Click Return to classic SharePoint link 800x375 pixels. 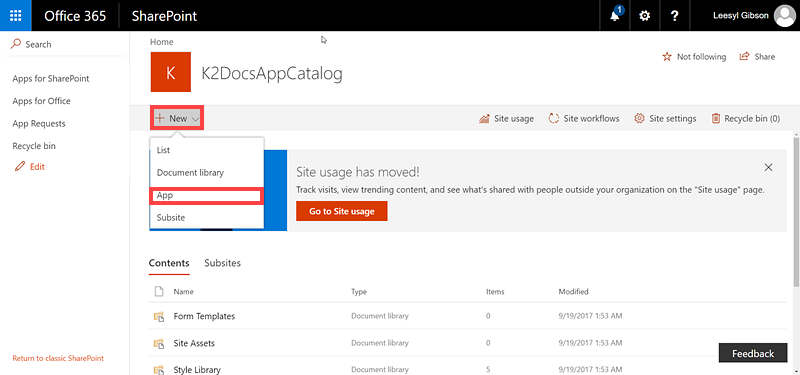(58, 358)
